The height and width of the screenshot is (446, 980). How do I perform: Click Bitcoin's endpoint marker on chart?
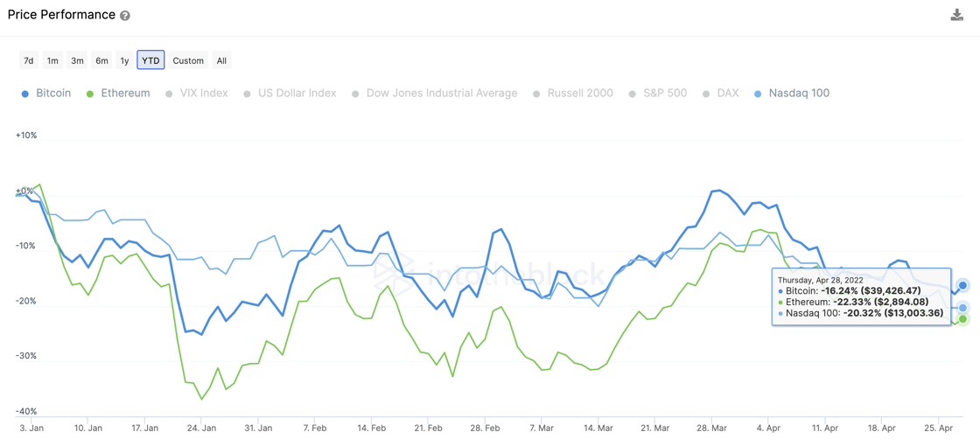[x=962, y=285]
